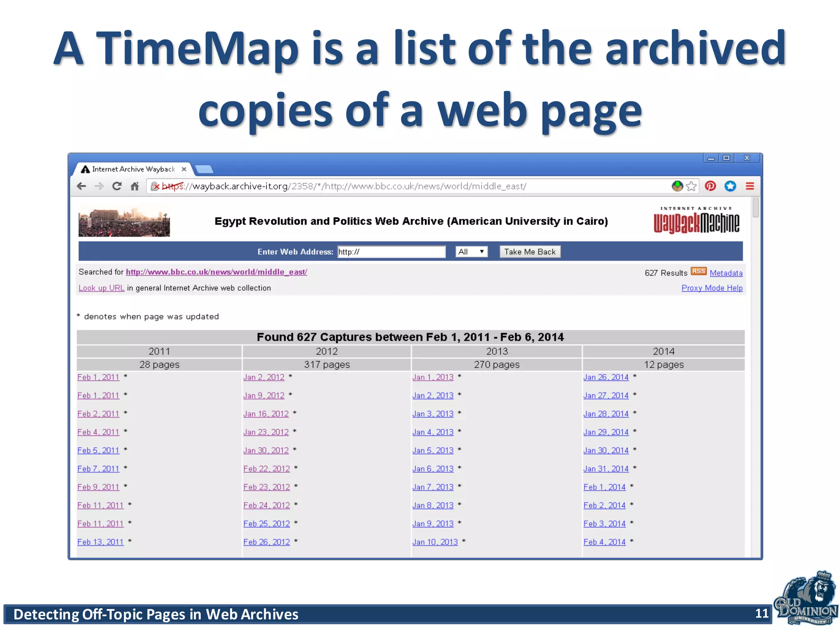Click the orange RSS icon

coord(698,271)
